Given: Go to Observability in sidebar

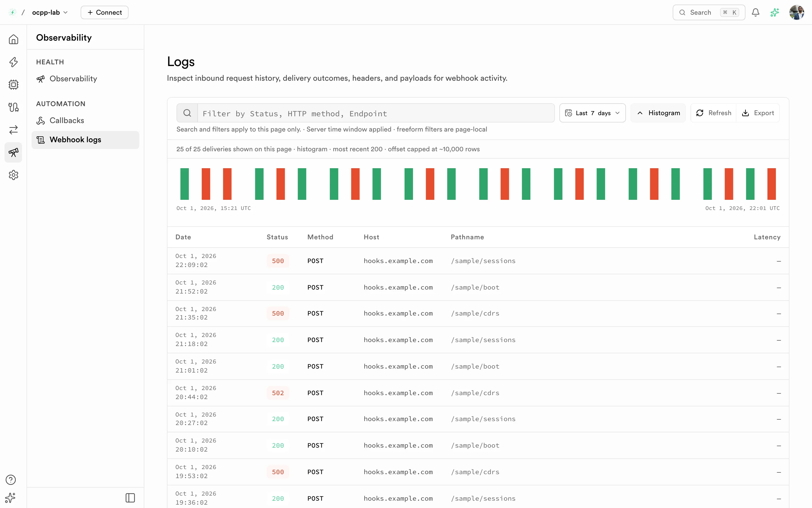Looking at the screenshot, I should (85, 79).
